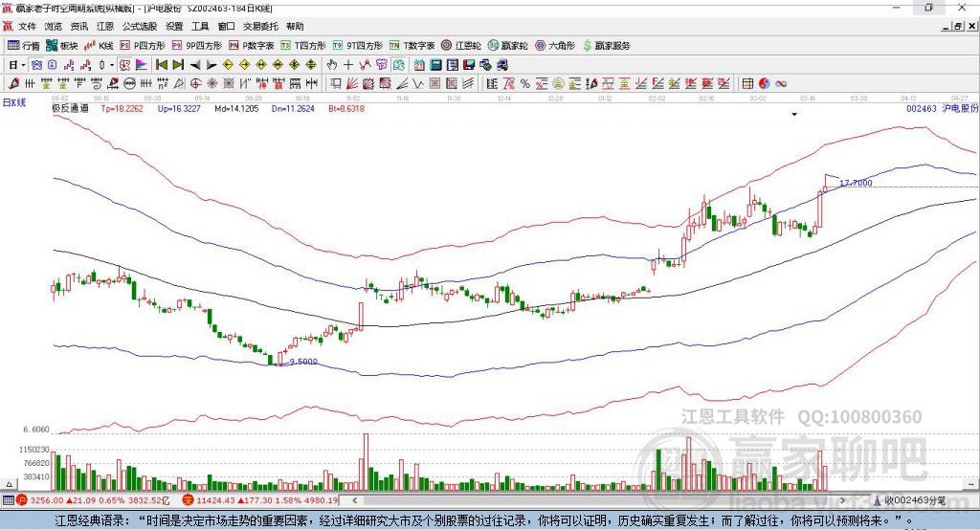
Task: Open the P四方形 square tool
Action: (x=143, y=46)
